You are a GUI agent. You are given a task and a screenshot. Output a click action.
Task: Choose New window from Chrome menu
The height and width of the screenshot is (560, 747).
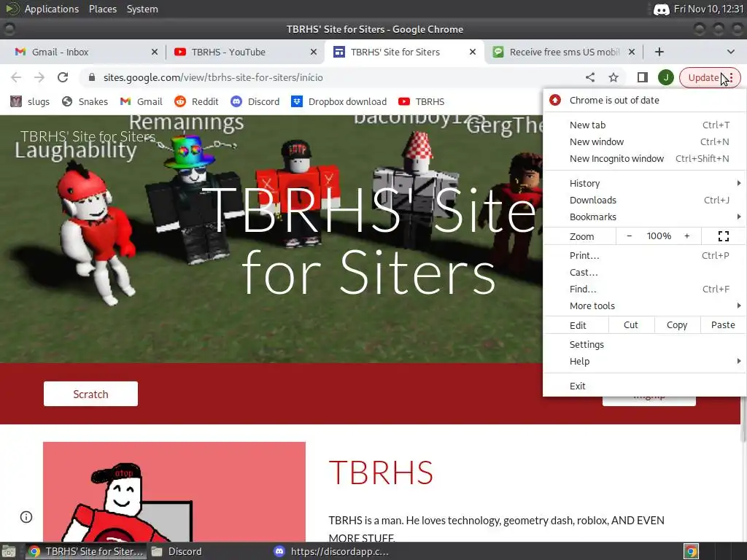tap(644, 141)
